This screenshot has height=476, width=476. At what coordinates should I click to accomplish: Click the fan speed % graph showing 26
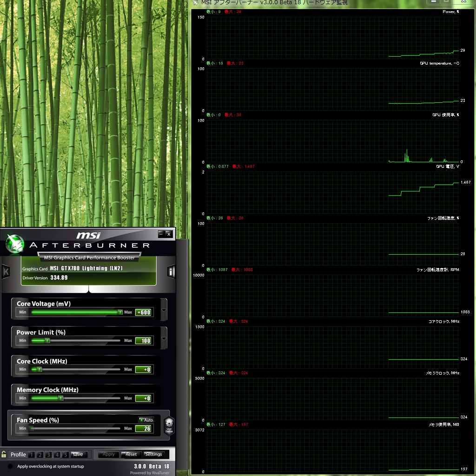(x=332, y=245)
